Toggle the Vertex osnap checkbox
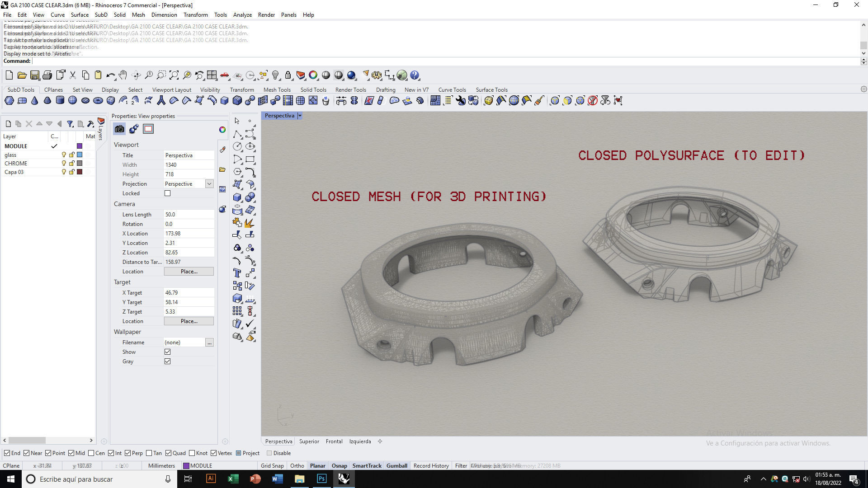The height and width of the screenshot is (488, 868). click(x=214, y=453)
